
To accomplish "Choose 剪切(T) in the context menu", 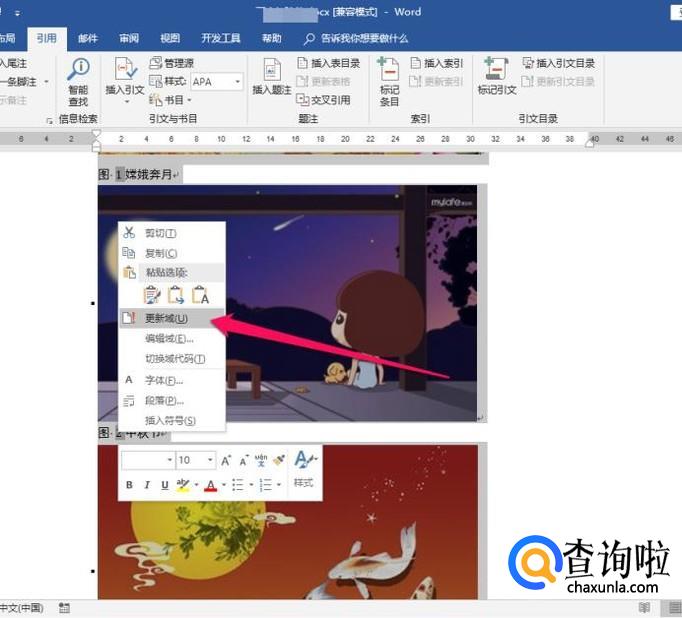I will click(x=172, y=233).
